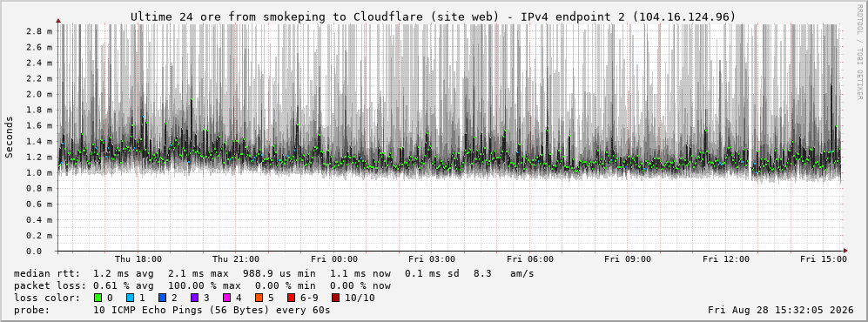868x322 pixels.
Task: Click the blue loss color 2 swatch
Action: pyautogui.click(x=162, y=299)
